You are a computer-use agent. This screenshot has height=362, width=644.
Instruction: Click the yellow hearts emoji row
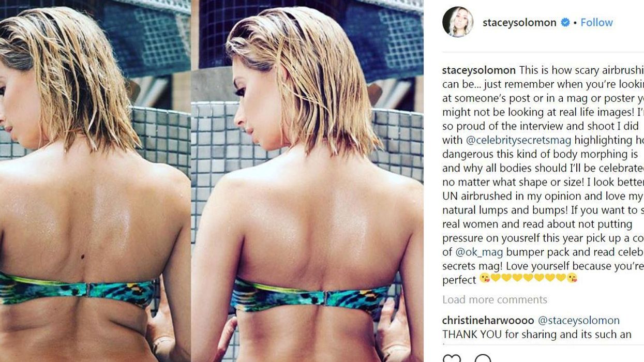(528, 279)
